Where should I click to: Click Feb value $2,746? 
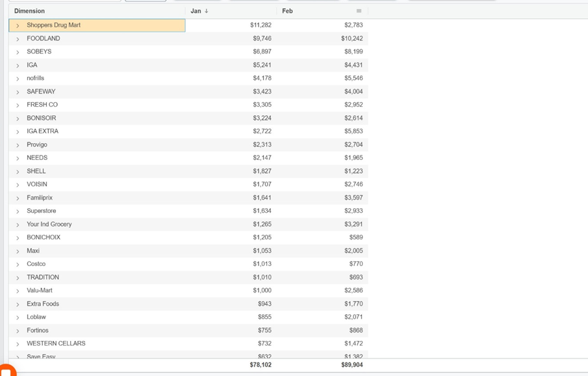(353, 184)
